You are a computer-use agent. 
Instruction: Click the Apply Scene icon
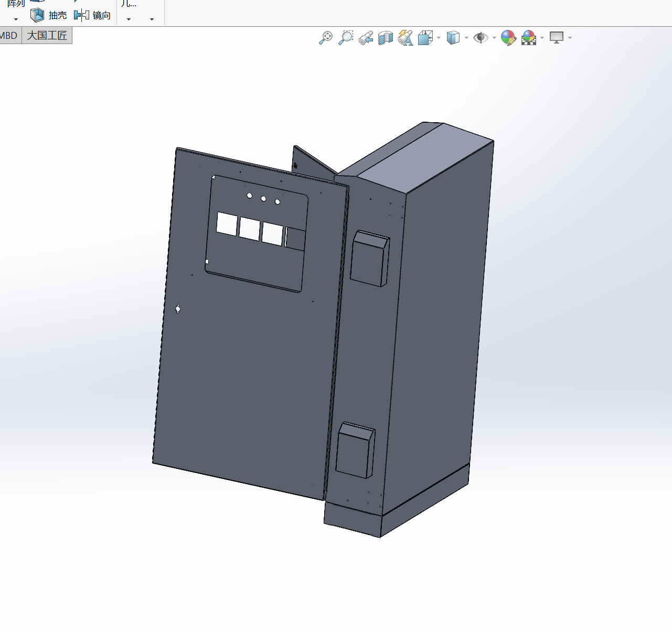pyautogui.click(x=529, y=38)
